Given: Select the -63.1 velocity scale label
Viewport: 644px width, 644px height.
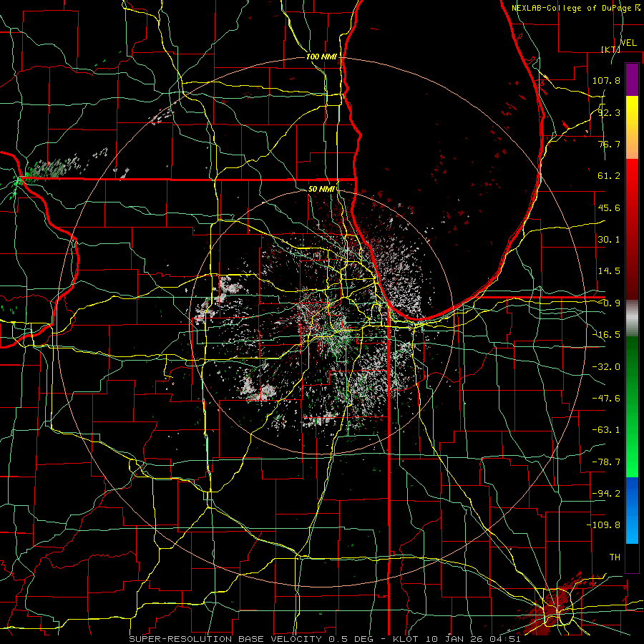Looking at the screenshot, I should coord(606,430).
